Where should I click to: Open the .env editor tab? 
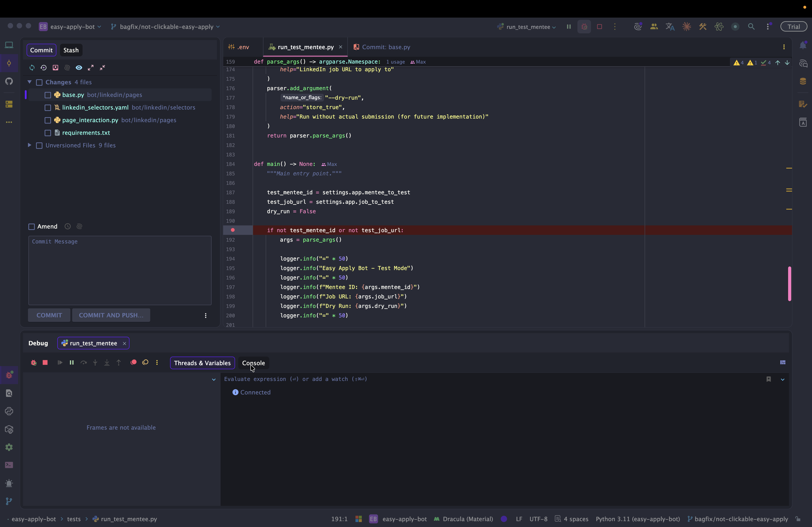tap(243, 47)
